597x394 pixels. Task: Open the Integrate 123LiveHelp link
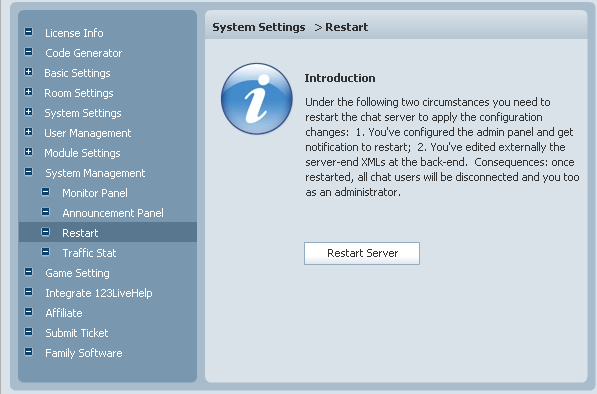tap(99, 293)
